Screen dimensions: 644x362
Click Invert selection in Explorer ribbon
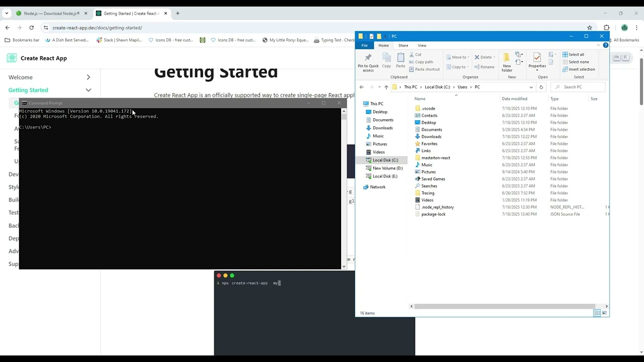[579, 69]
